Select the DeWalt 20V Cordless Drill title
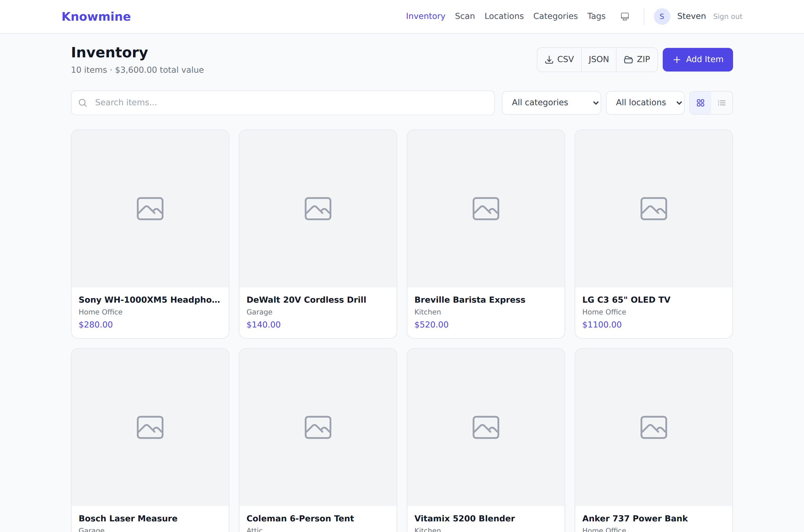The height and width of the screenshot is (532, 804). tap(306, 300)
